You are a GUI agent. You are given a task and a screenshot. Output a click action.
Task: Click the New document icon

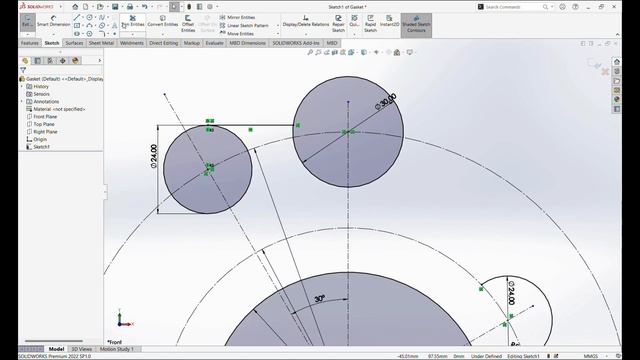(x=85, y=7)
